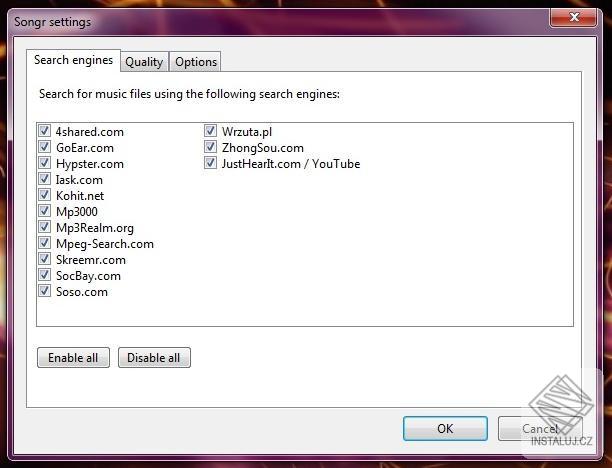Uncheck the Kohit.net checkbox

click(x=44, y=195)
